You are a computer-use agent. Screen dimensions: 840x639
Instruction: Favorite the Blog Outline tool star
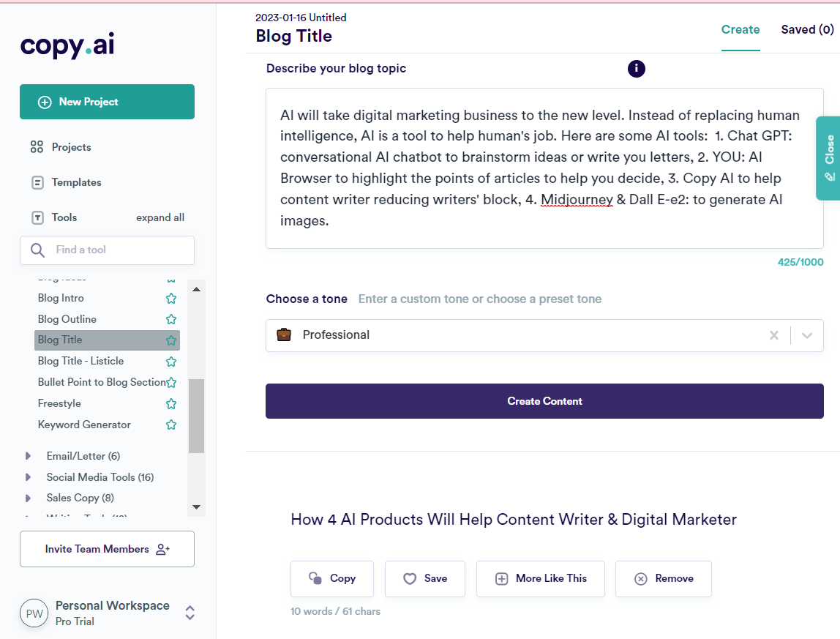171,319
